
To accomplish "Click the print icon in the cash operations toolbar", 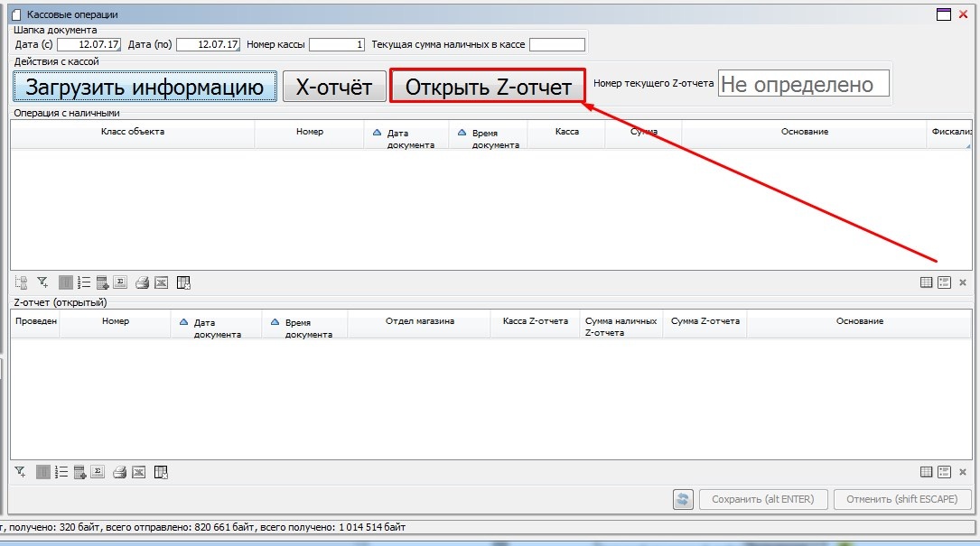I will (142, 282).
